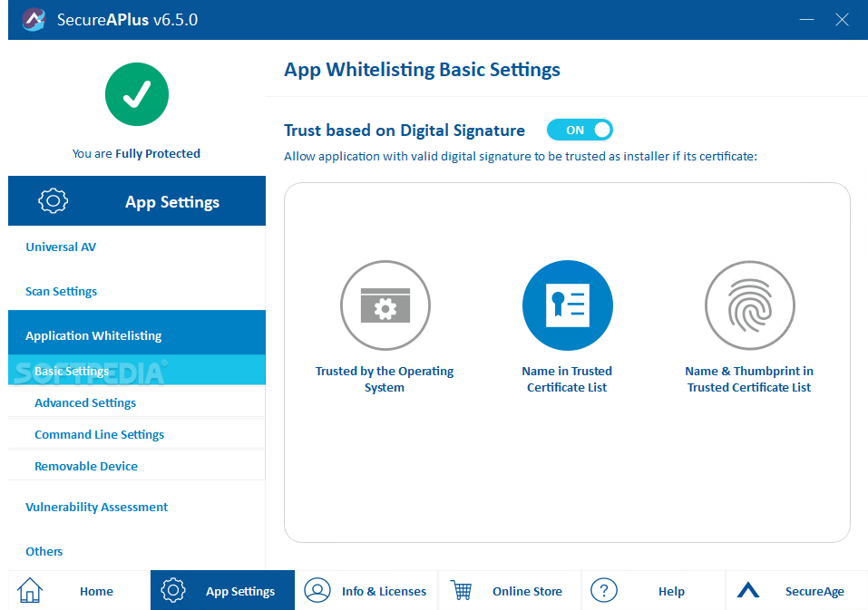Open Command Line Settings submenu item
The width and height of the screenshot is (868, 610).
pyautogui.click(x=137, y=434)
